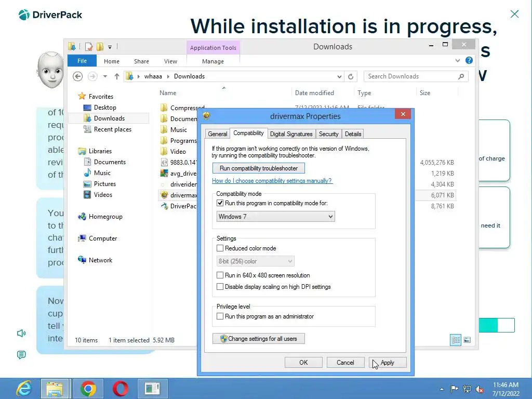Select the DriverPack file icon in list
Screen dimensions: 532x399
164,206
